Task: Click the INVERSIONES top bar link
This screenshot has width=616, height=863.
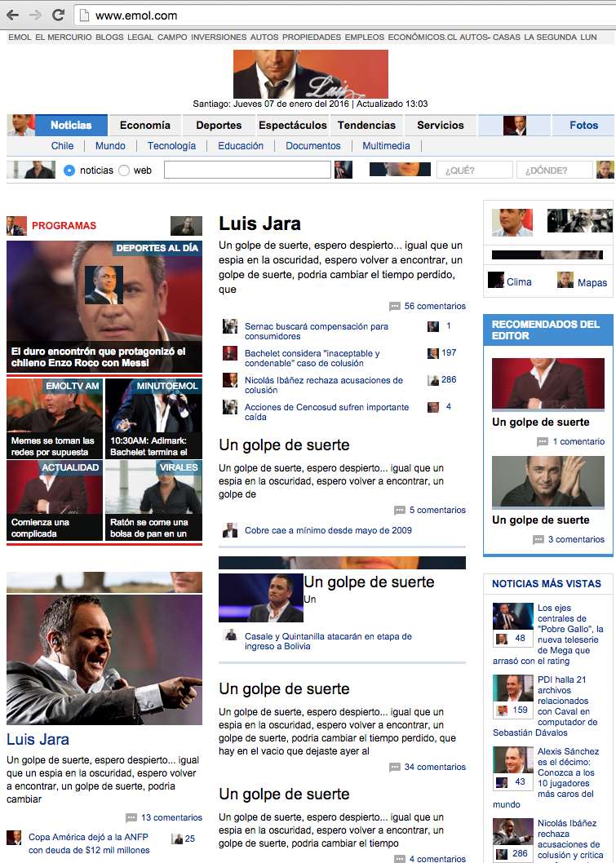Action: coord(219,37)
